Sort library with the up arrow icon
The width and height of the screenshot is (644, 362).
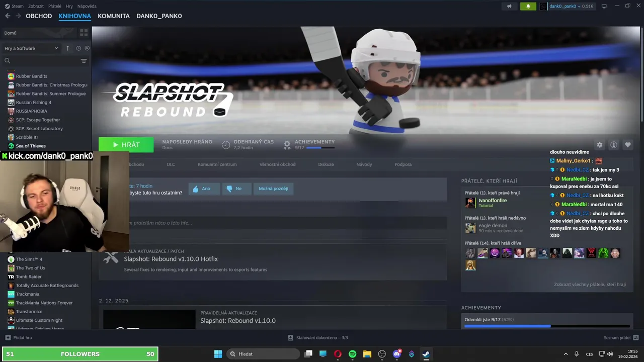(x=67, y=48)
